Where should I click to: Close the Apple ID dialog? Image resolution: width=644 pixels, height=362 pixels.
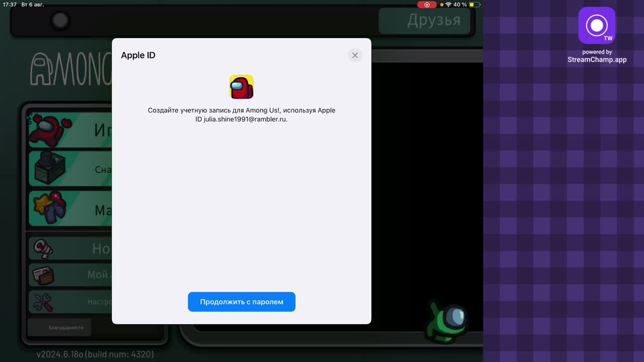[x=355, y=55]
